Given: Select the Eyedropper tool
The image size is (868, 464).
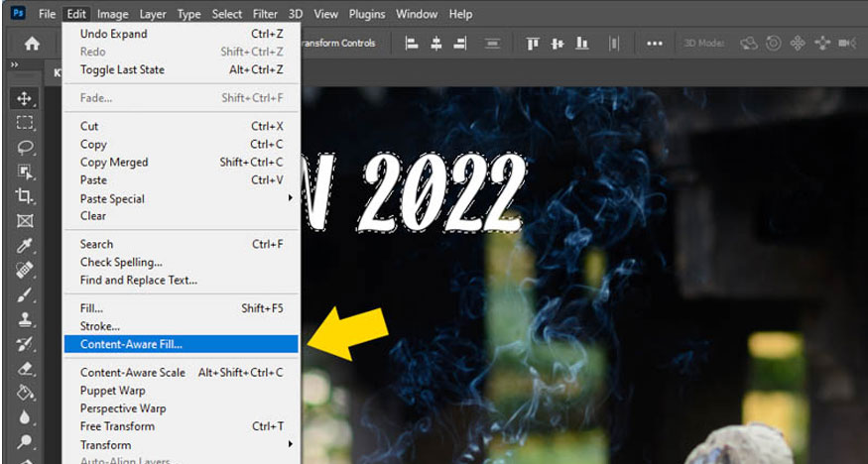Looking at the screenshot, I should [x=25, y=246].
